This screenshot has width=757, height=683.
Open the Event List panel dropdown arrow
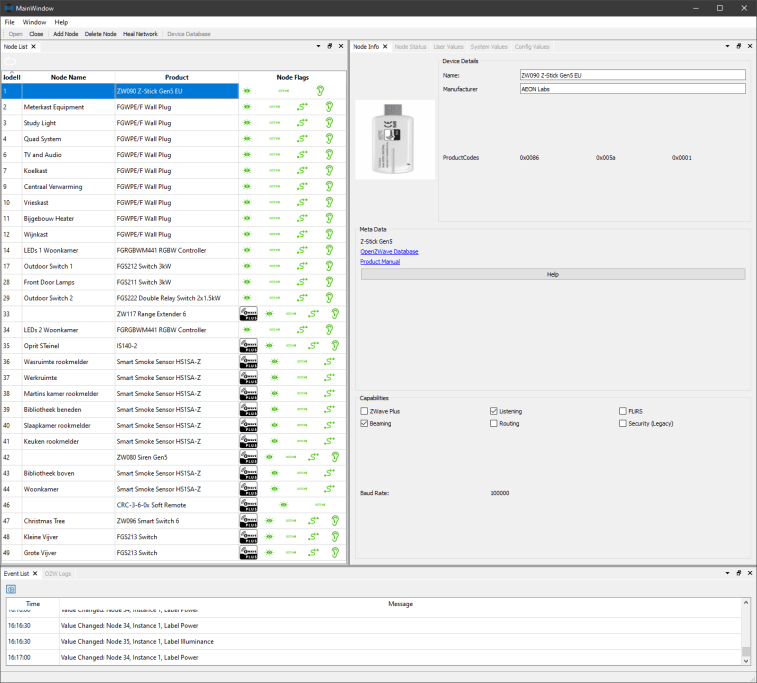(x=728, y=574)
